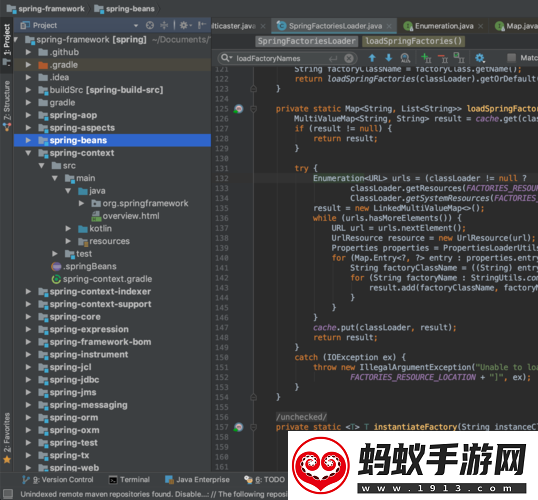Switch to the Enumeration.java tab
Screen dimensions: 538x500
tap(444, 26)
